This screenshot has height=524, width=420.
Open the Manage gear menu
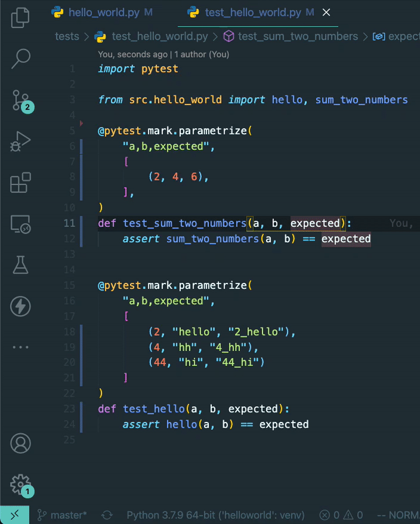click(20, 484)
